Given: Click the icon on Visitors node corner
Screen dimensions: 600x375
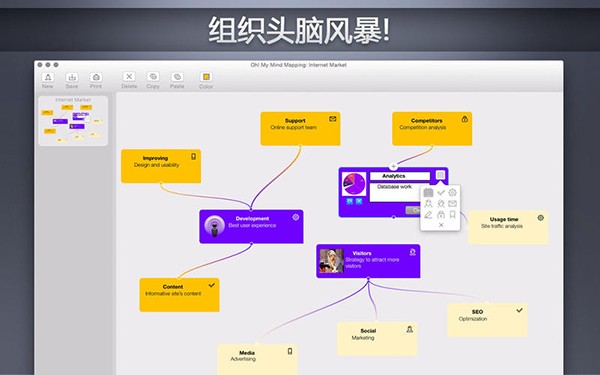Looking at the screenshot, I should tap(412, 252).
